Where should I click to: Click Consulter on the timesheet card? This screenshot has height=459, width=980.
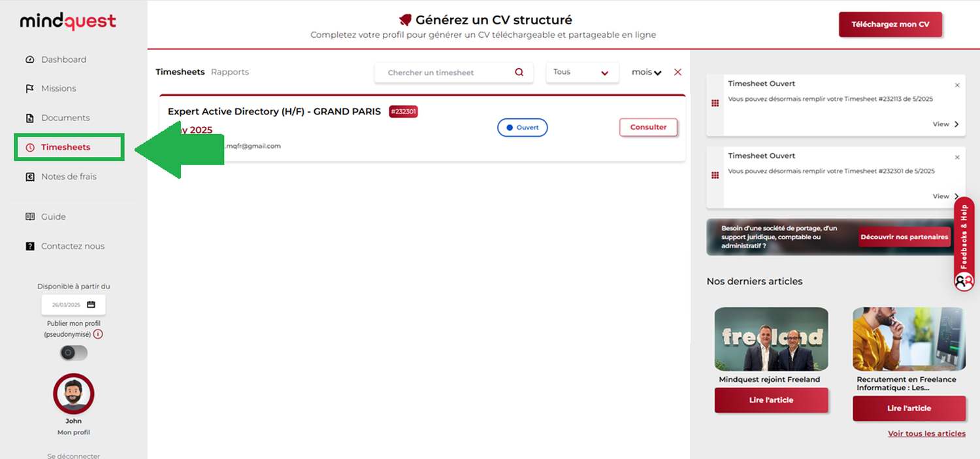[648, 127]
